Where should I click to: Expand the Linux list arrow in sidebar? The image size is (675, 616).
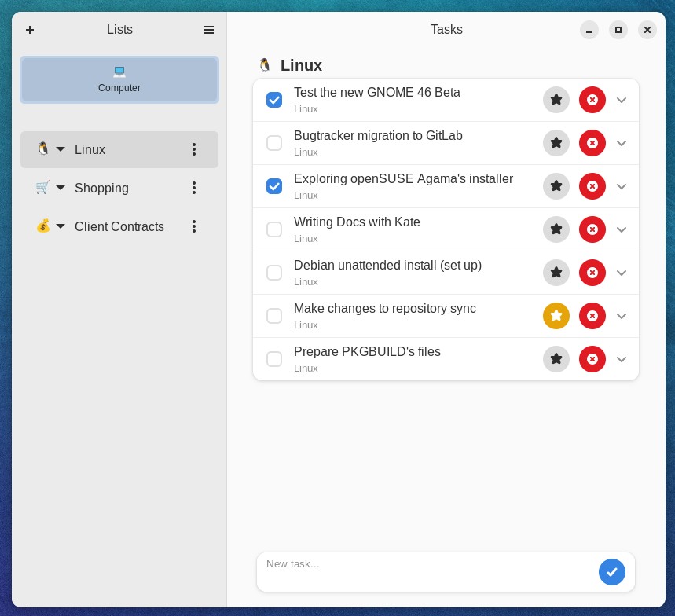(x=61, y=149)
